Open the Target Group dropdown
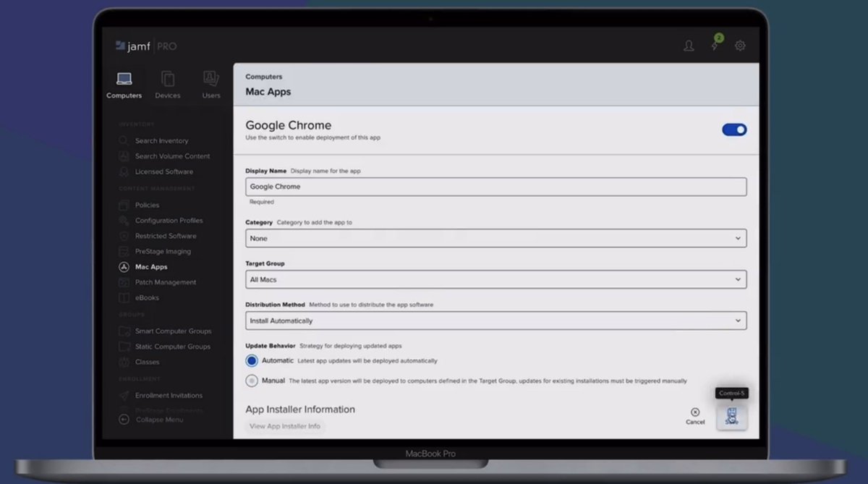This screenshot has height=484, width=868. tap(496, 279)
